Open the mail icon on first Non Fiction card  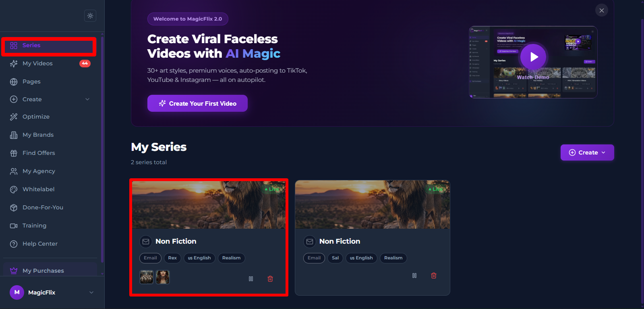pos(146,241)
